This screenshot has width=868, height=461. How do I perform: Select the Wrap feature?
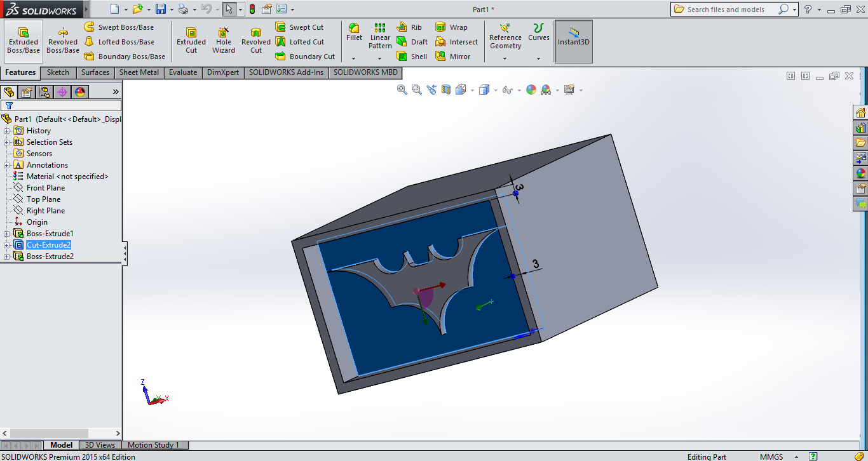tap(452, 27)
